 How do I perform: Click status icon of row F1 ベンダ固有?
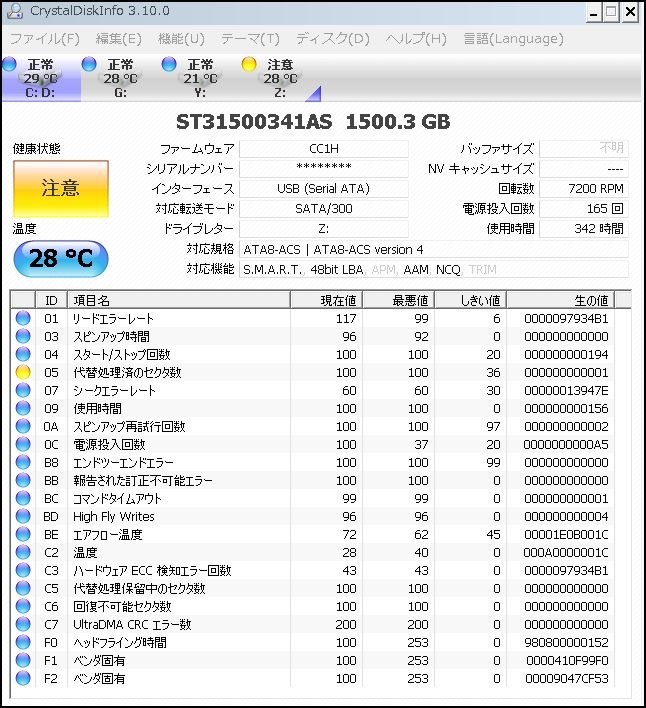(x=23, y=660)
